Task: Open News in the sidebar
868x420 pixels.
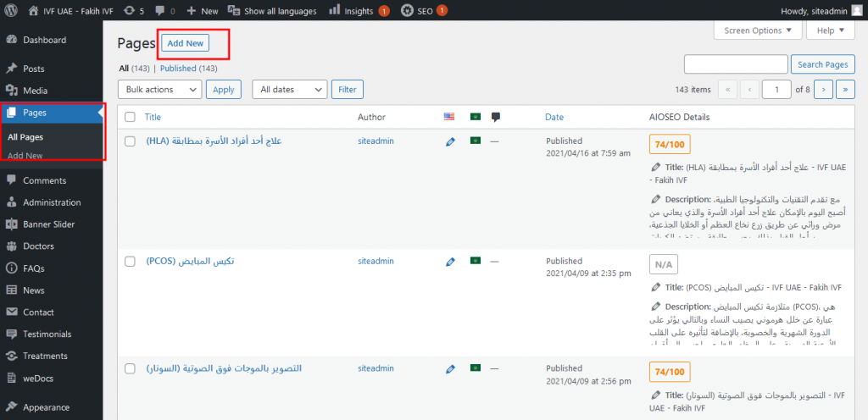Action: coord(33,290)
